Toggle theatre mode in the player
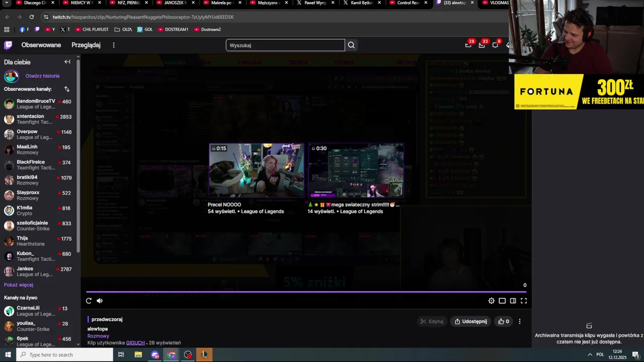Image resolution: width=644 pixels, height=362 pixels. pyautogui.click(x=502, y=301)
